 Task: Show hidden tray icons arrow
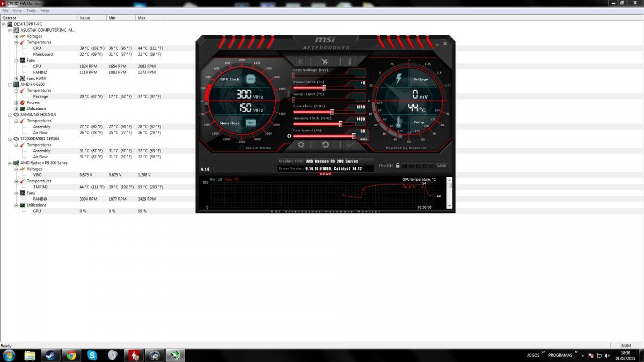coord(584,355)
